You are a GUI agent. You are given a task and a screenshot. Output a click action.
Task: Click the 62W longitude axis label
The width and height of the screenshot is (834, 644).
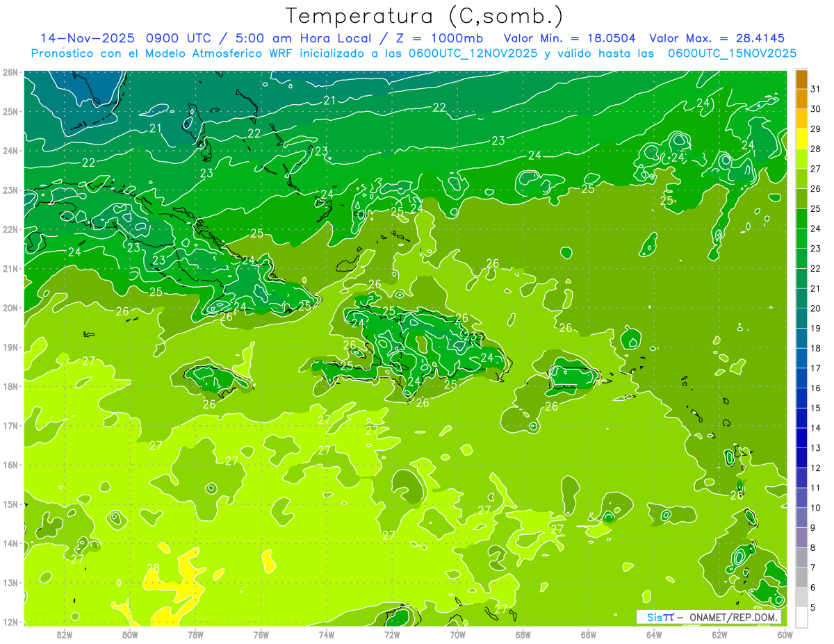[x=719, y=634]
